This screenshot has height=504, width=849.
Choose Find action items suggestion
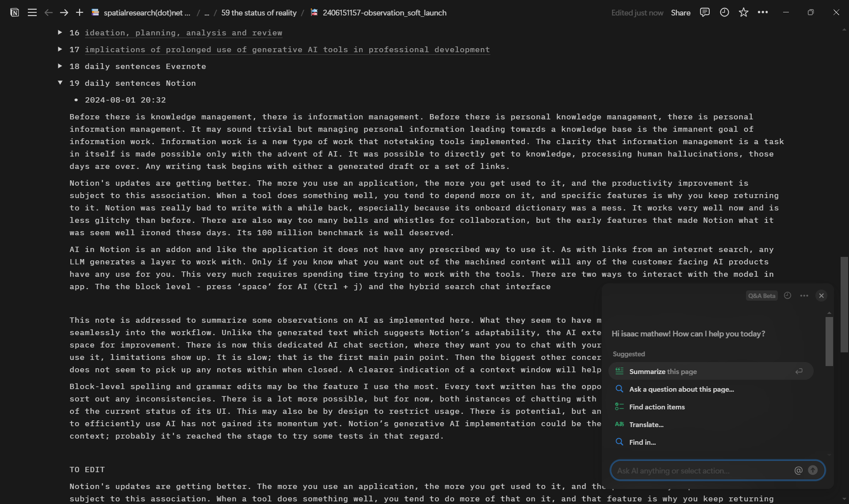657,407
